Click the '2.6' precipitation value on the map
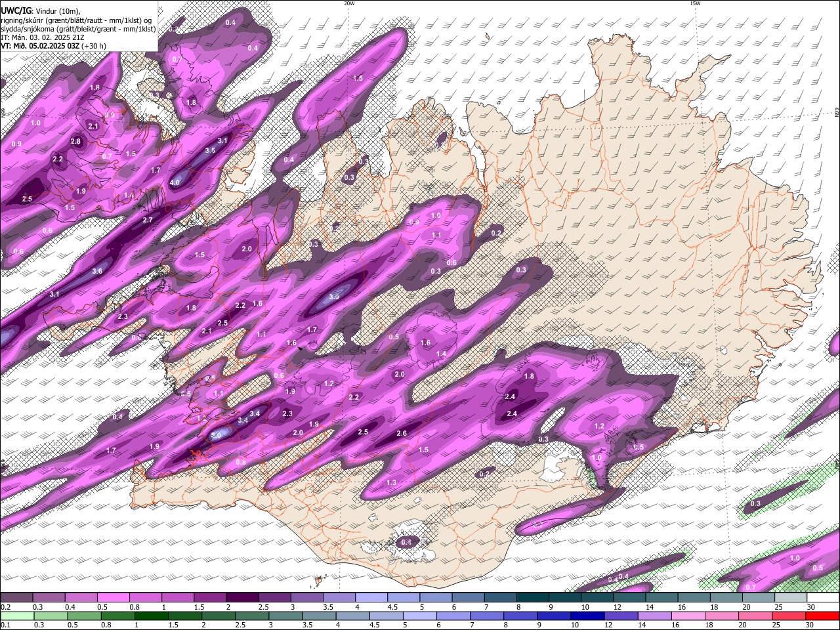Viewport: 840px width, 630px height. click(402, 433)
